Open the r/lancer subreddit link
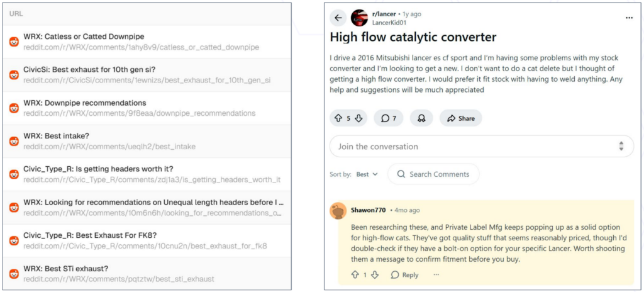This screenshot has width=644, height=292. [384, 14]
